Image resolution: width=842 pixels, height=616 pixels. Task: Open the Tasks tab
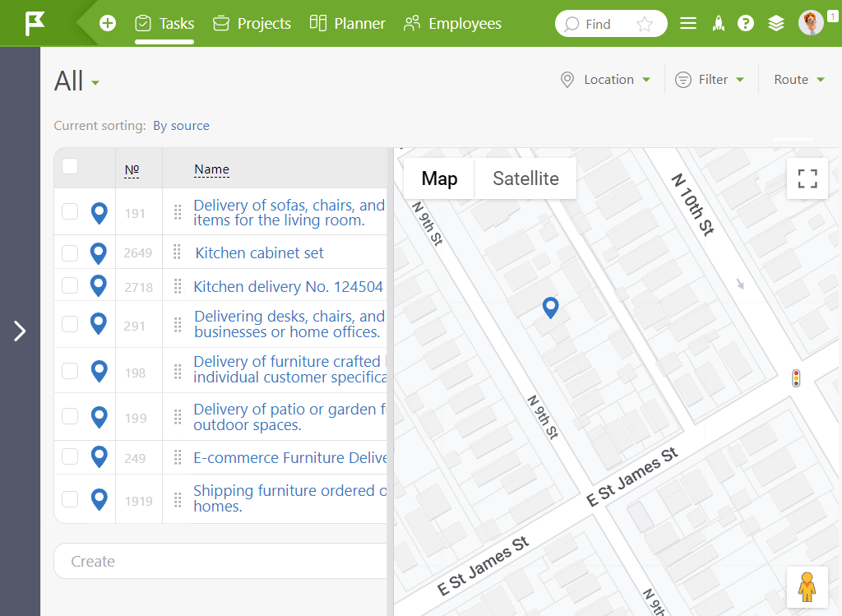(x=164, y=24)
